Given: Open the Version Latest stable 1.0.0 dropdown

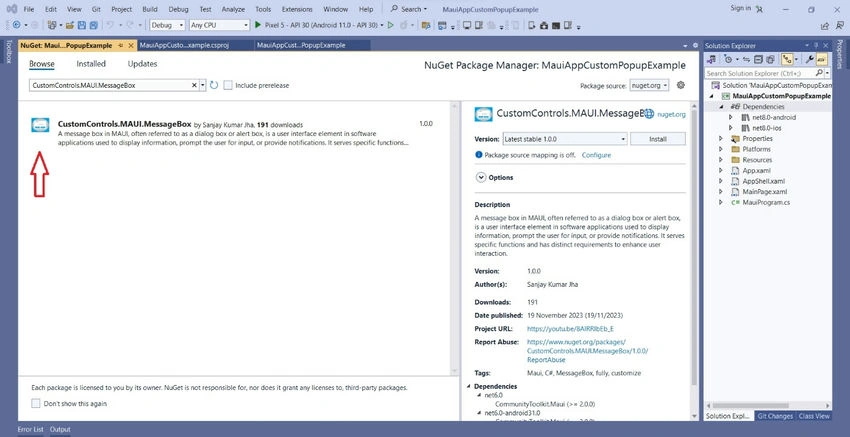Looking at the screenshot, I should click(x=565, y=139).
